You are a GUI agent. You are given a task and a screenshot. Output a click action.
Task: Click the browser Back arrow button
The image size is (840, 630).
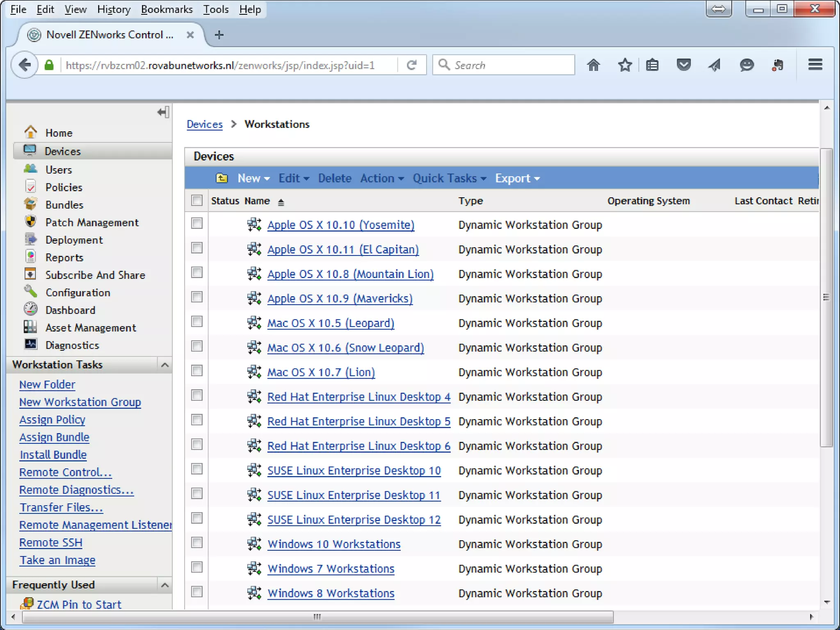[x=24, y=65]
